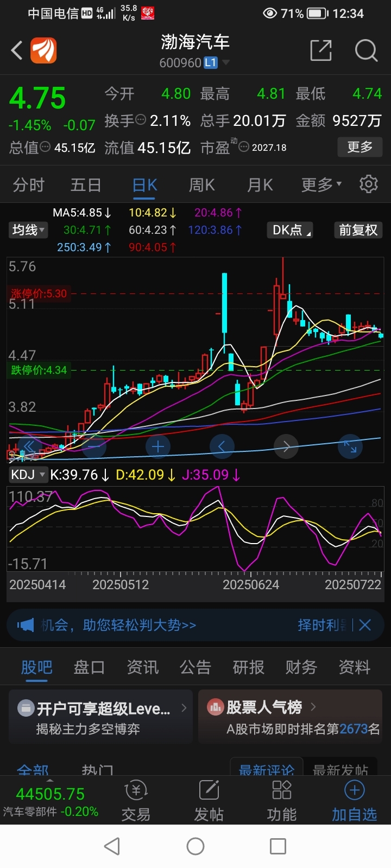Expand chart to fullscreen landscape
This screenshot has width=391, height=868.
point(350,447)
